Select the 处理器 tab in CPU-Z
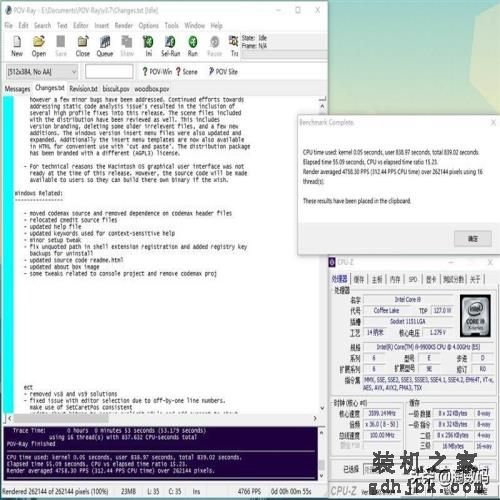The height and width of the screenshot is (500, 500). click(x=340, y=279)
